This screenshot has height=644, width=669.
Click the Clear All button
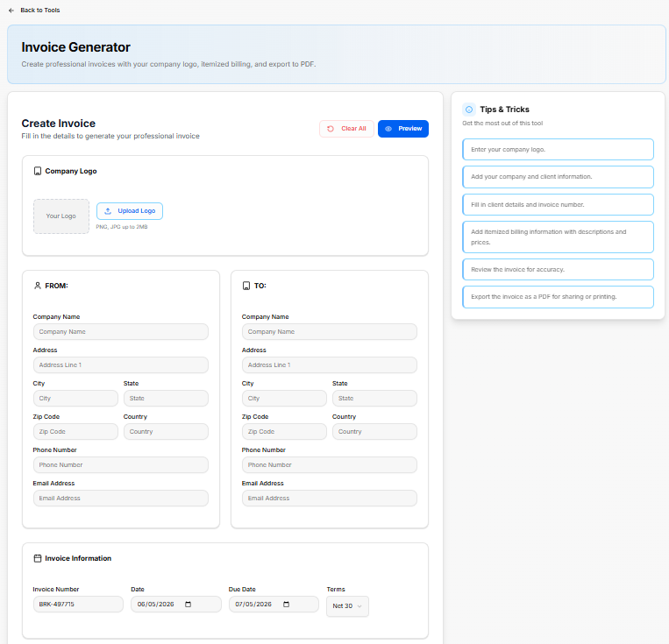click(346, 129)
